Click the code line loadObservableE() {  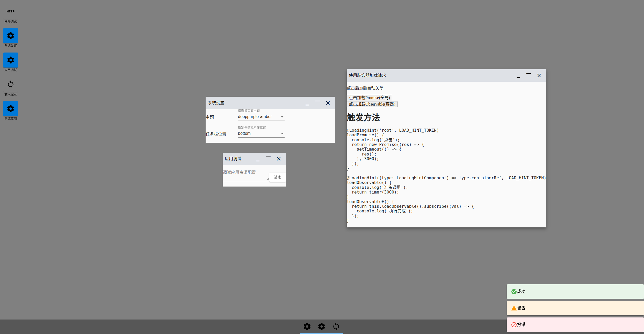tap(370, 202)
